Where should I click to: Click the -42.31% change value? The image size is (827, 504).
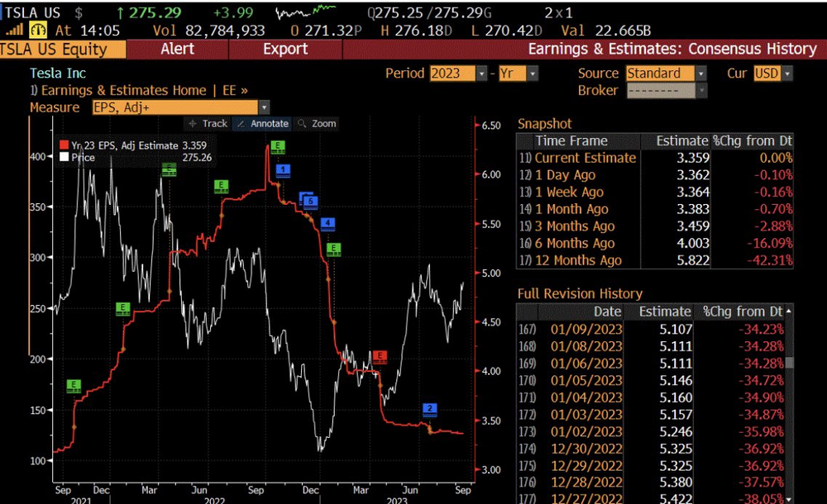pyautogui.click(x=769, y=260)
